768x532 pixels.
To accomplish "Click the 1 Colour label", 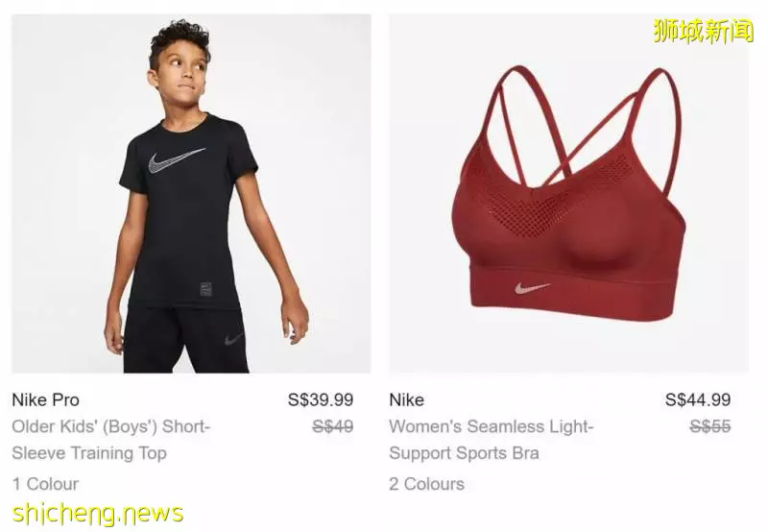I will 45,484.
